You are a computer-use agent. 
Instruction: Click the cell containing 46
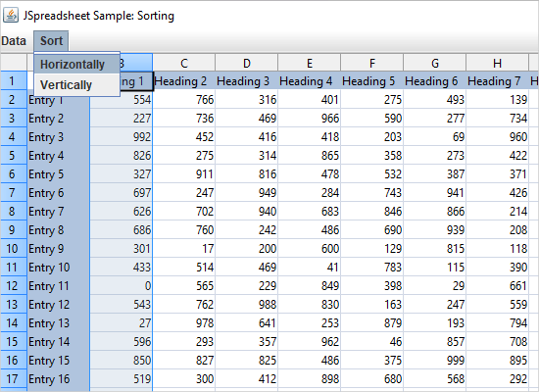pos(372,341)
